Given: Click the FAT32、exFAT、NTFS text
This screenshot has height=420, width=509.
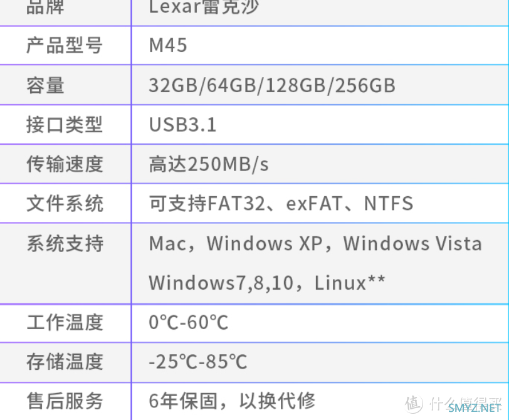Looking at the screenshot, I should 310,204.
